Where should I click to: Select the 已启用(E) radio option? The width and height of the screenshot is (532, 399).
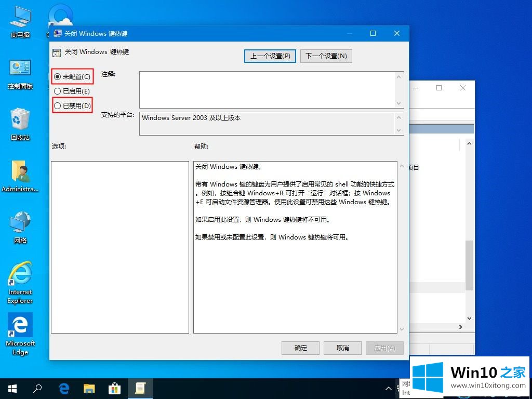(72, 91)
